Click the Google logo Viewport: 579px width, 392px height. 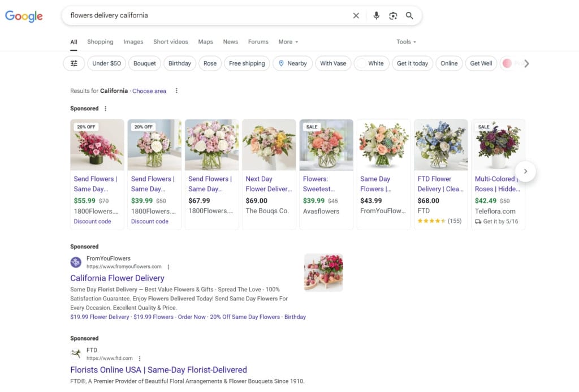tap(24, 16)
